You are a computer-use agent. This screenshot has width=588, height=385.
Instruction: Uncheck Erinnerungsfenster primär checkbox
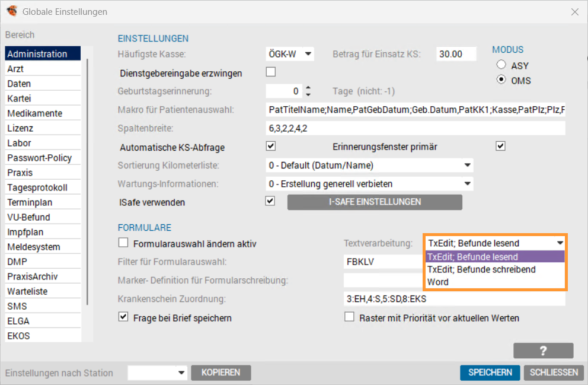500,146
